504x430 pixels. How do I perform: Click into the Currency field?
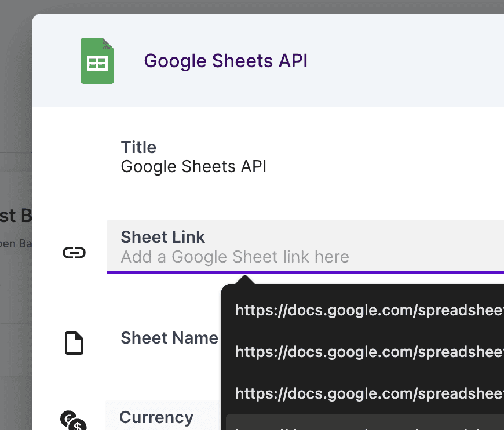[x=156, y=417]
